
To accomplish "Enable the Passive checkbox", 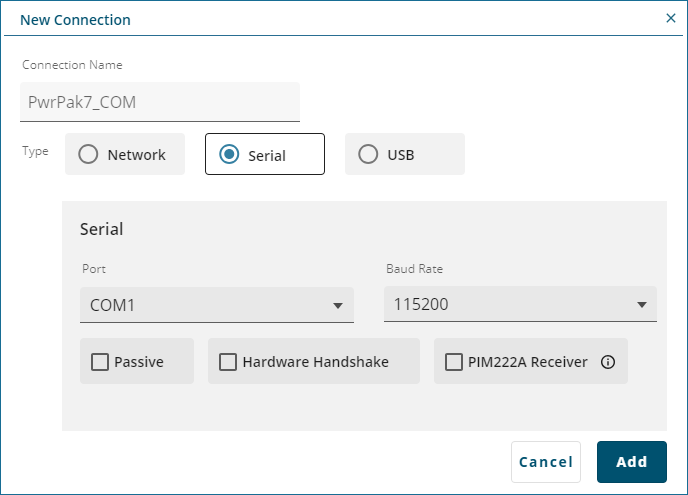I will 100,362.
